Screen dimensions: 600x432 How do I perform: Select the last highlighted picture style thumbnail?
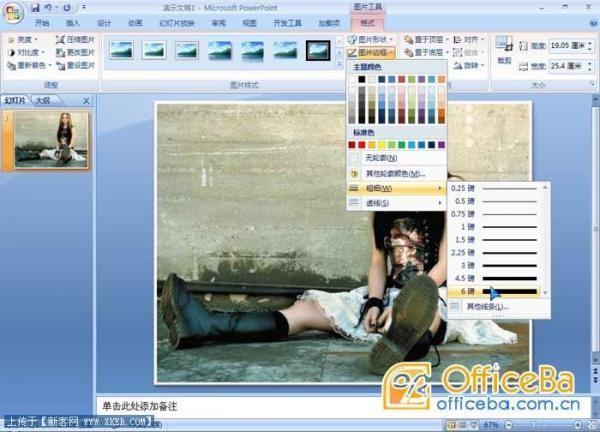pos(318,49)
